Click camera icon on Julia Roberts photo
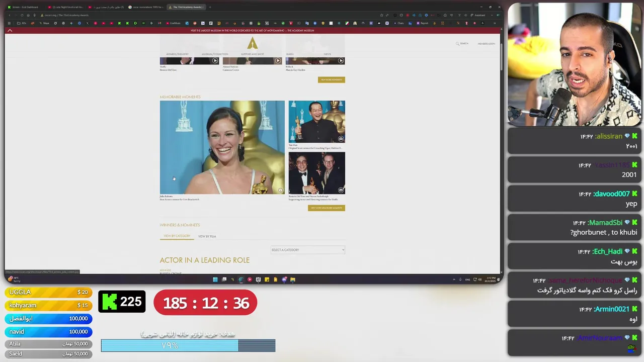 280,190
